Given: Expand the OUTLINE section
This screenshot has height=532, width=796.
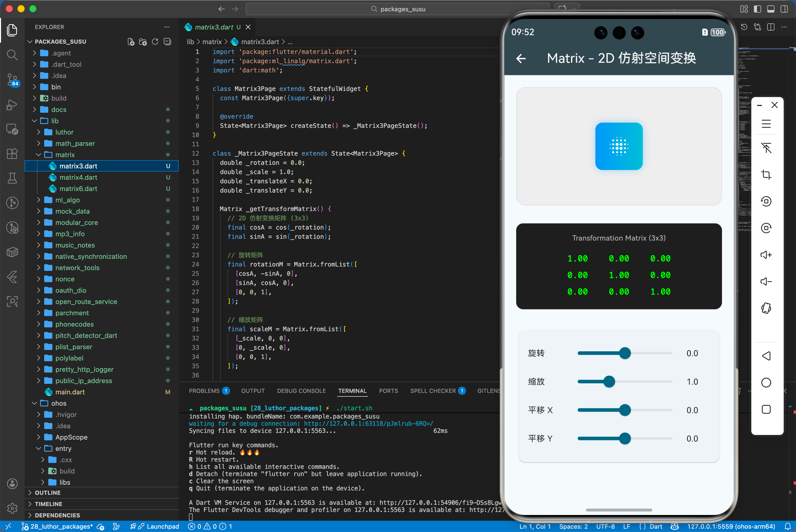Looking at the screenshot, I should [x=48, y=492].
